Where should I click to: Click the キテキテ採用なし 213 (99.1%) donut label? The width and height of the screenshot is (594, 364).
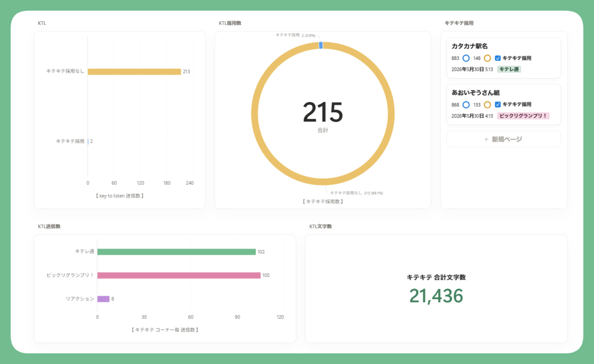coord(356,193)
